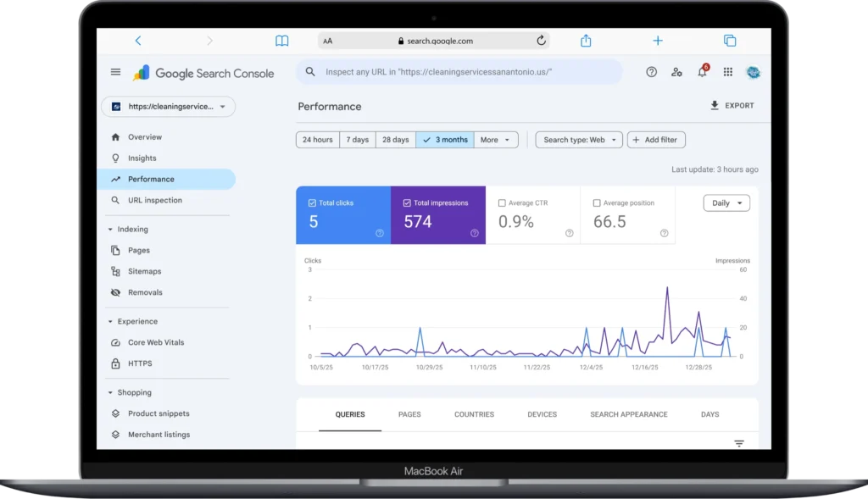Reload the page in the address bar
Viewport: 868px width, 499px height.
541,41
